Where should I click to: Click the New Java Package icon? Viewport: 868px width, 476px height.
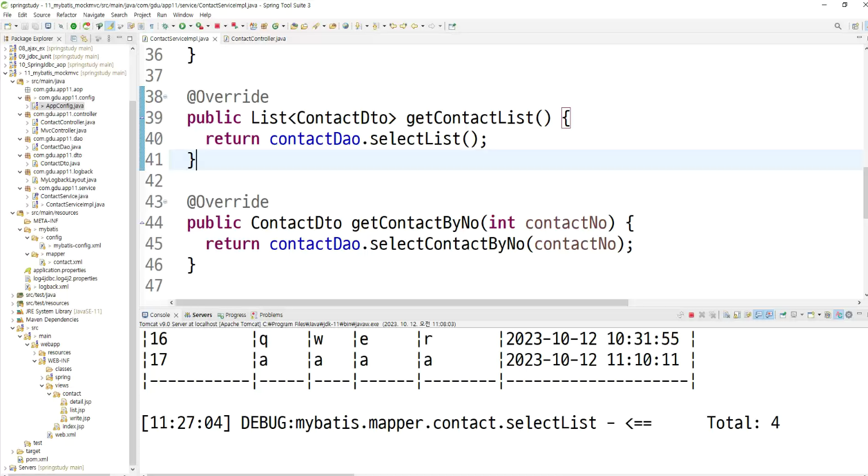pos(264,26)
